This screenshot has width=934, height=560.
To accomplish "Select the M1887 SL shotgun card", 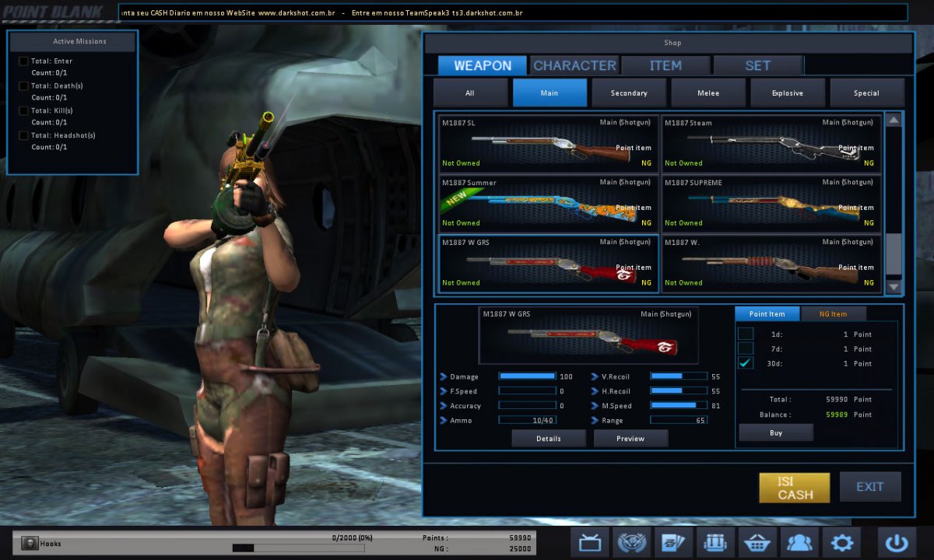I will tap(549, 143).
